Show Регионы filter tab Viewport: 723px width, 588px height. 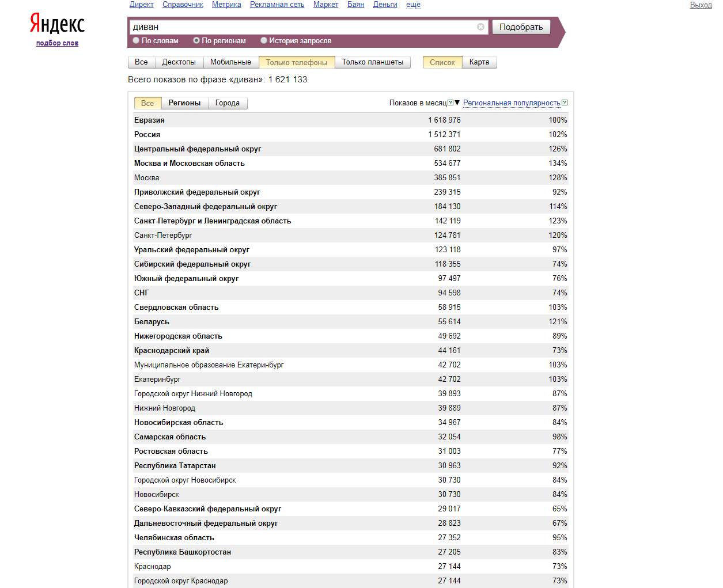pyautogui.click(x=185, y=103)
